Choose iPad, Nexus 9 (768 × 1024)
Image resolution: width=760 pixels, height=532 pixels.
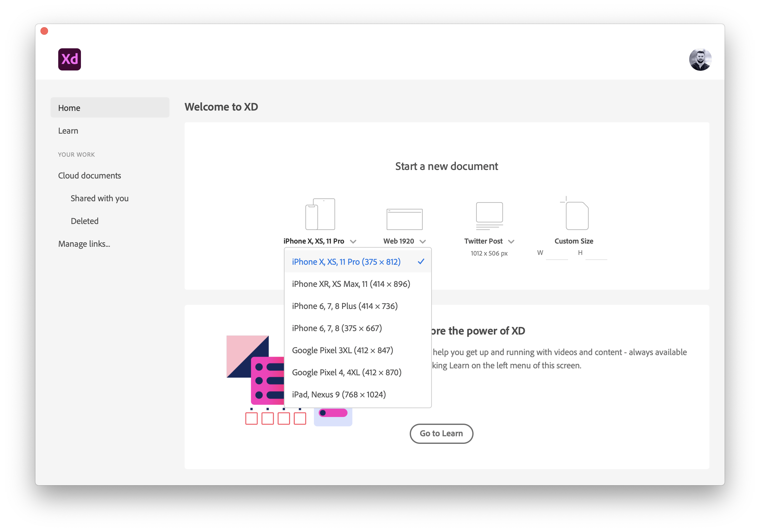tap(358, 395)
